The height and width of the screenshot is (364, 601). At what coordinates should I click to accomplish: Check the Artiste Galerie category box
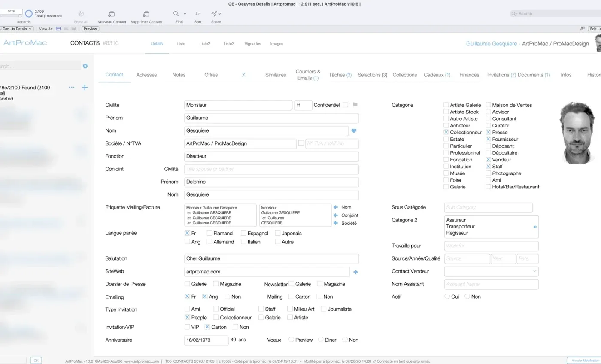pyautogui.click(x=446, y=105)
